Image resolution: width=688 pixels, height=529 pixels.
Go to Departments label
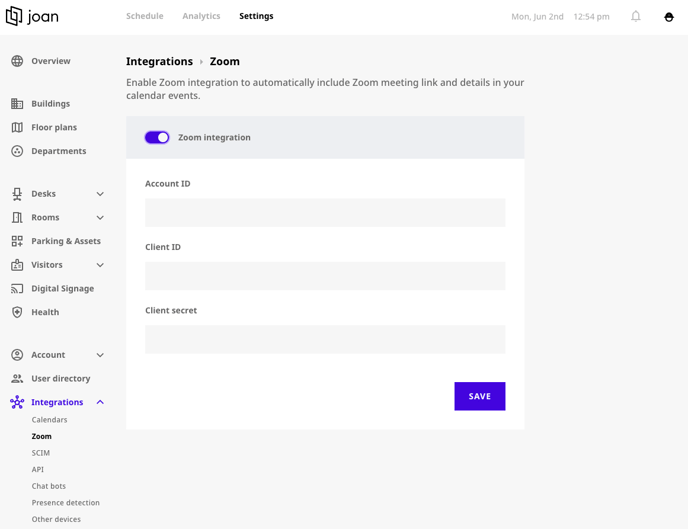click(x=59, y=151)
